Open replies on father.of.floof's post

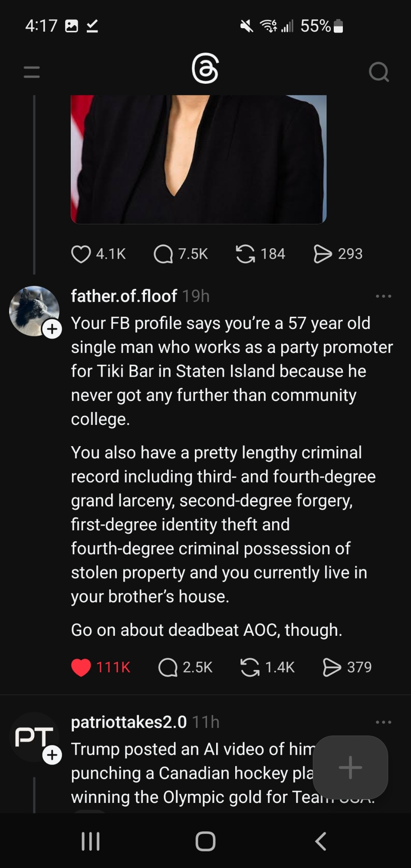pos(168,667)
